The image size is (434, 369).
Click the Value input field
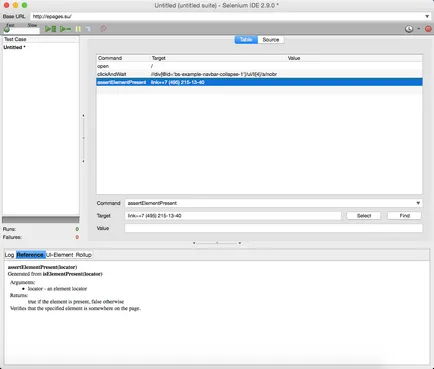(x=274, y=228)
